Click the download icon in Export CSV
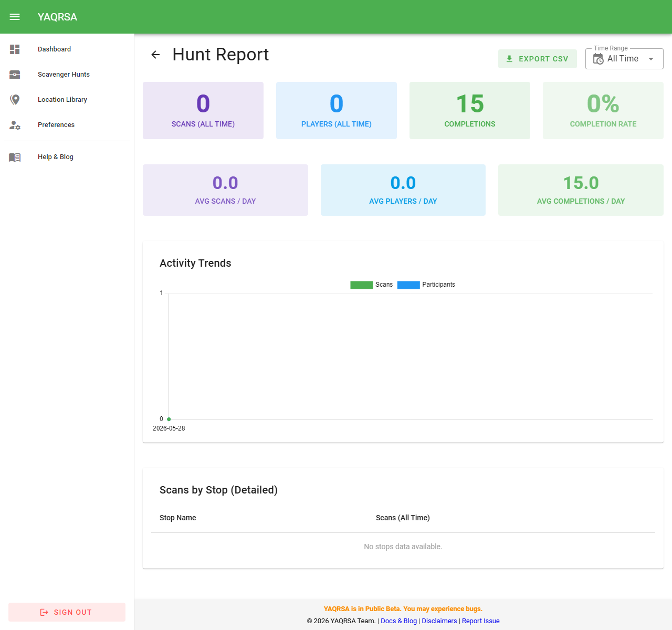The height and width of the screenshot is (630, 672). (509, 59)
